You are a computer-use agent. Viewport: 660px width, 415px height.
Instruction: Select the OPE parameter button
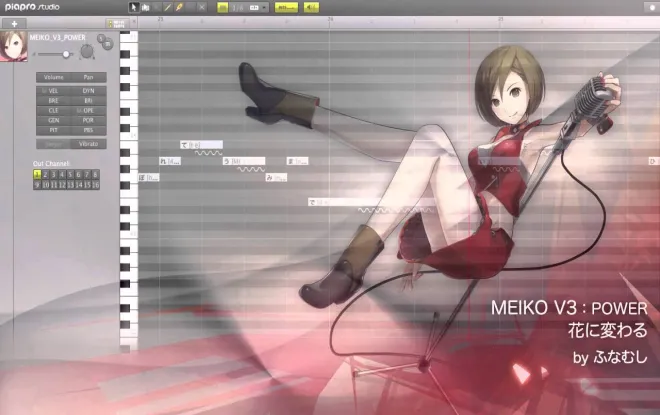(x=88, y=111)
